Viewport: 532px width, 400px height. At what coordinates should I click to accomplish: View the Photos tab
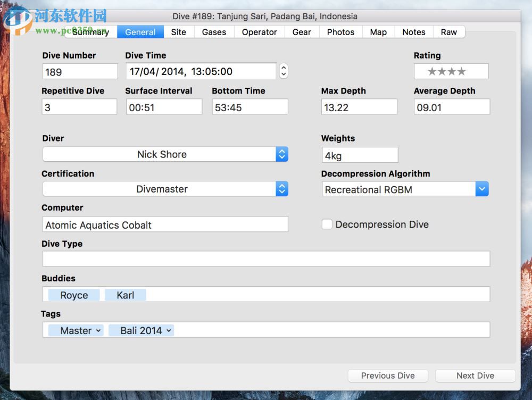[x=340, y=32]
